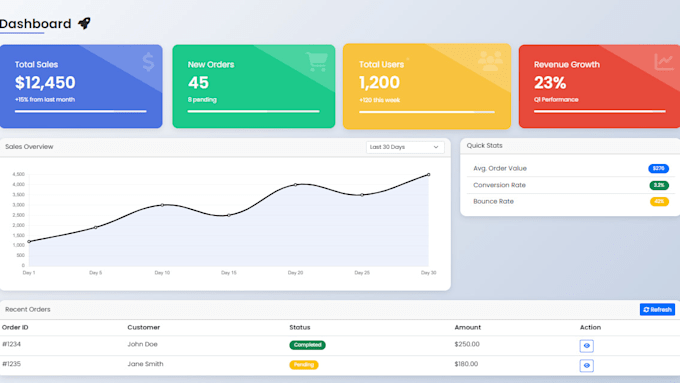This screenshot has width=680, height=383.
Task: Click customer name John Doe
Action: 142,344
